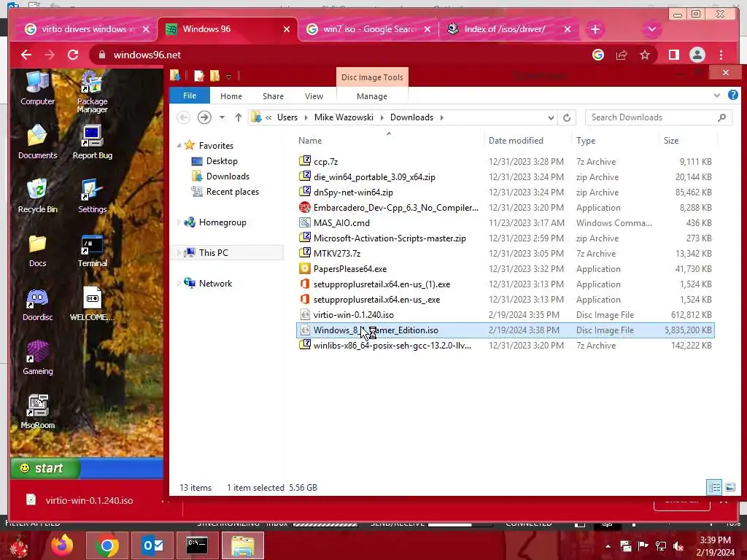Viewport: 747px width, 560px height.
Task: Open the Chrome share page icon
Action: click(x=622, y=55)
